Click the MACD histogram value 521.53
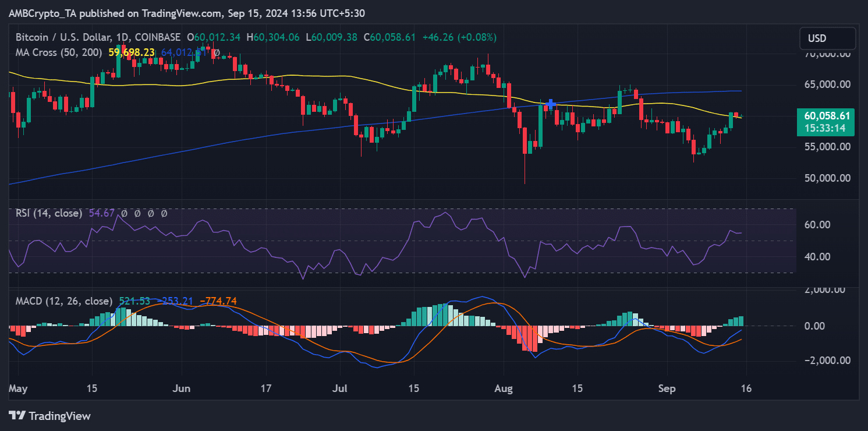Viewport: 868px width, 431px height. 134,301
